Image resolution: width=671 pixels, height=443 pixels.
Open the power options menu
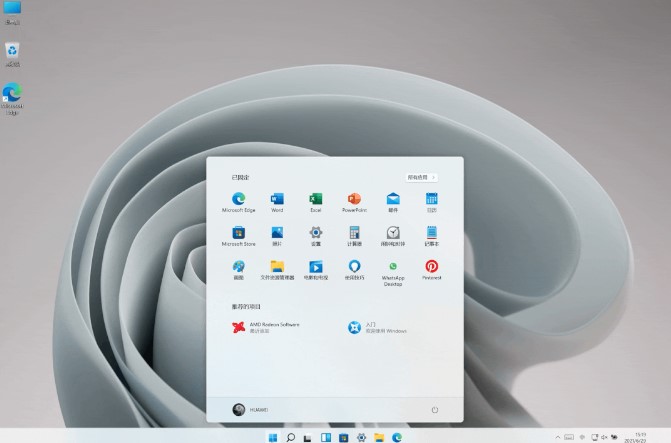click(x=435, y=410)
